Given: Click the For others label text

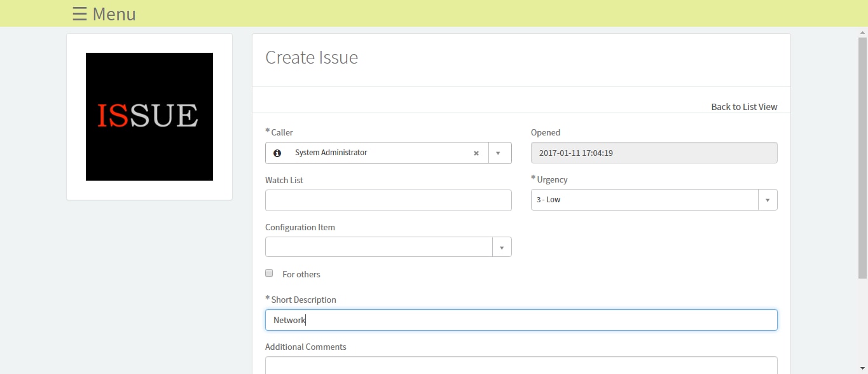Looking at the screenshot, I should click(301, 274).
